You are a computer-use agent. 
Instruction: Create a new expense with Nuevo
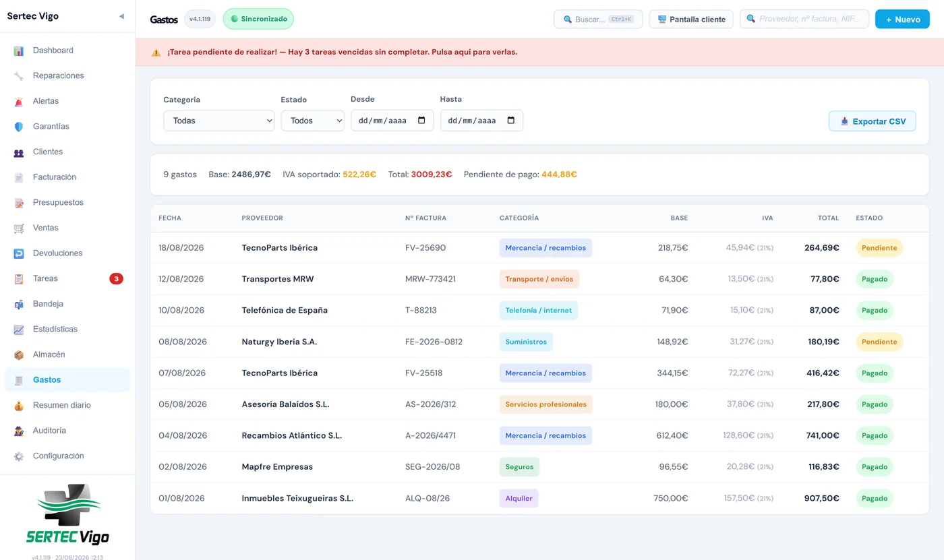[902, 20]
